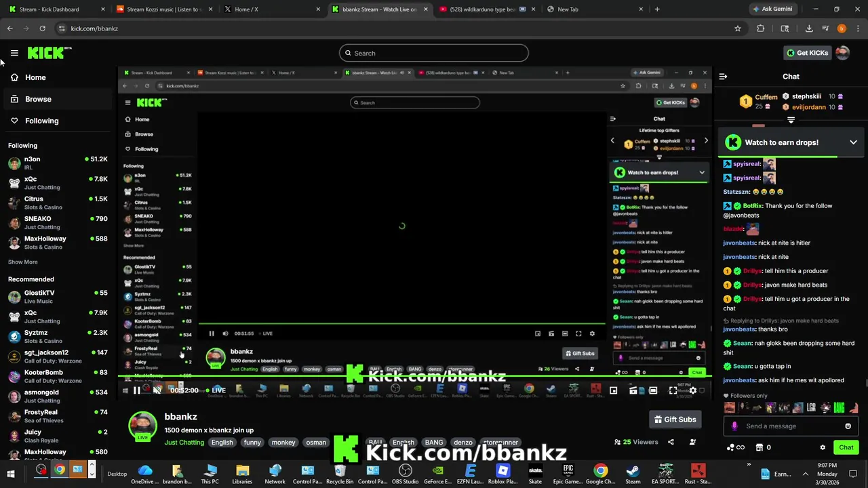The image size is (868, 488).
Task: Click the green KICK logo
Action: 50,53
